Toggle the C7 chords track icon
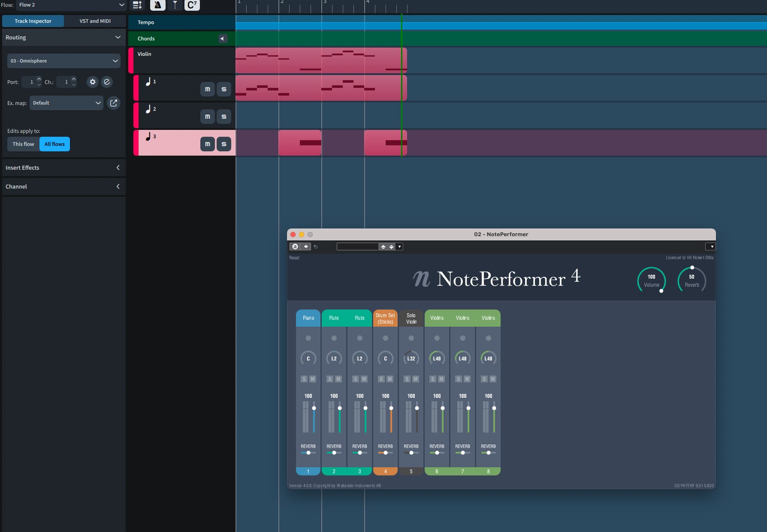Screen dimensions: 767x532 [x=192, y=5]
